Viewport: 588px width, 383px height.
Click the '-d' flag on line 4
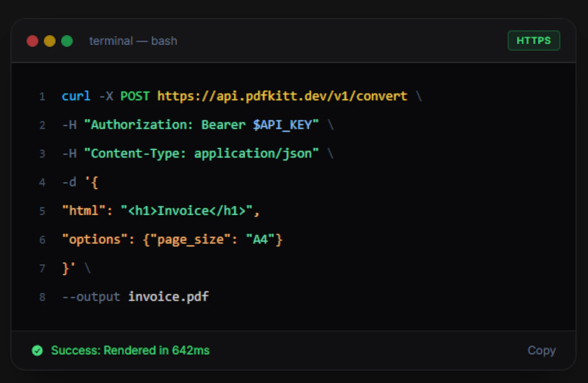[69, 182]
